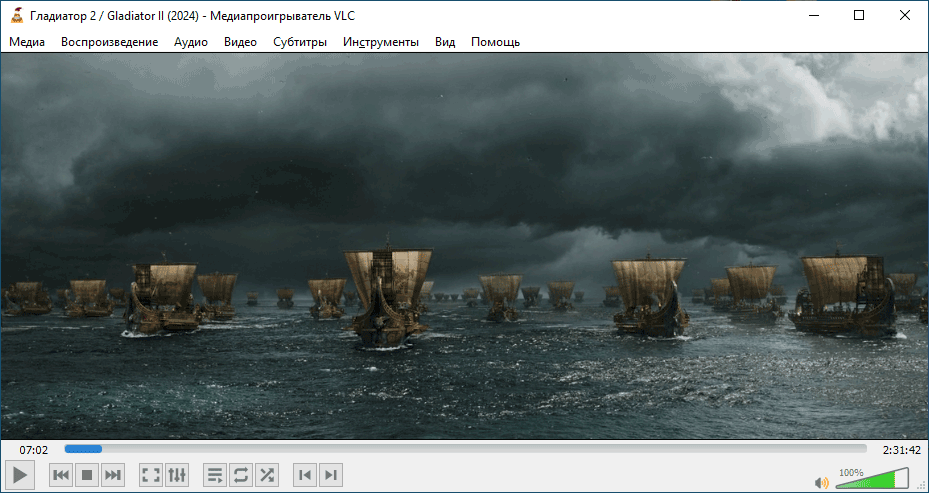Click the Play button
The image size is (929, 493).
coord(20,475)
